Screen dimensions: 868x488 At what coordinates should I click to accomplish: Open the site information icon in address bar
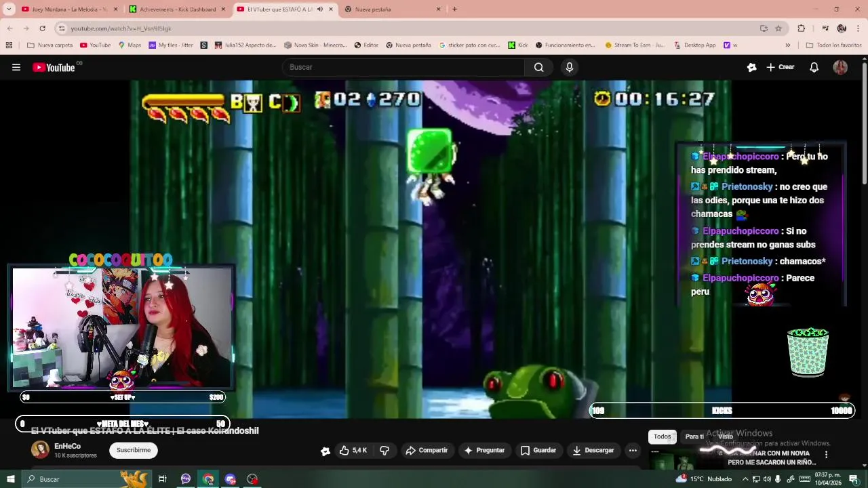pos(62,28)
